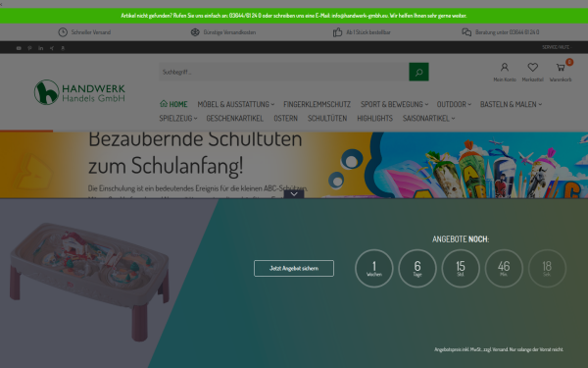Image resolution: width=588 pixels, height=368 pixels.
Task: Click the Std. countdown circle
Action: click(461, 269)
